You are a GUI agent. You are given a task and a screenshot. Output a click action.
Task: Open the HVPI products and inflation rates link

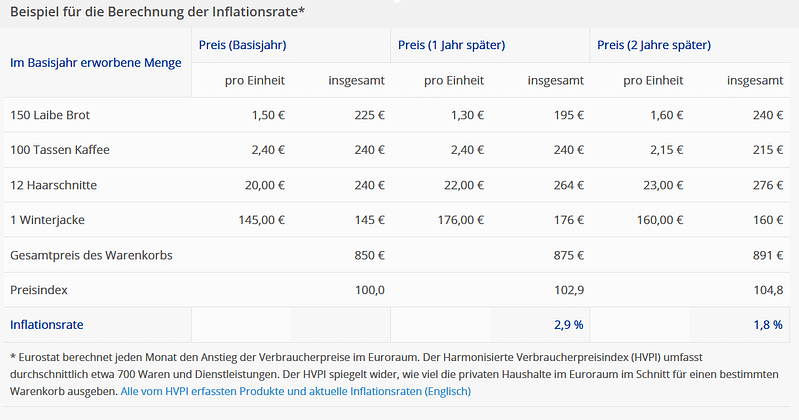pyautogui.click(x=295, y=392)
